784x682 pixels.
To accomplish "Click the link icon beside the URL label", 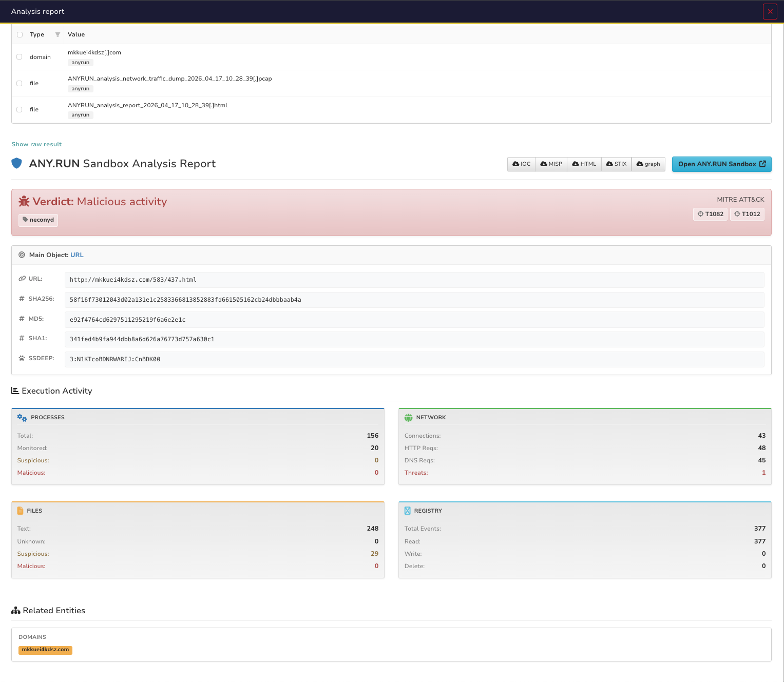I will (22, 279).
